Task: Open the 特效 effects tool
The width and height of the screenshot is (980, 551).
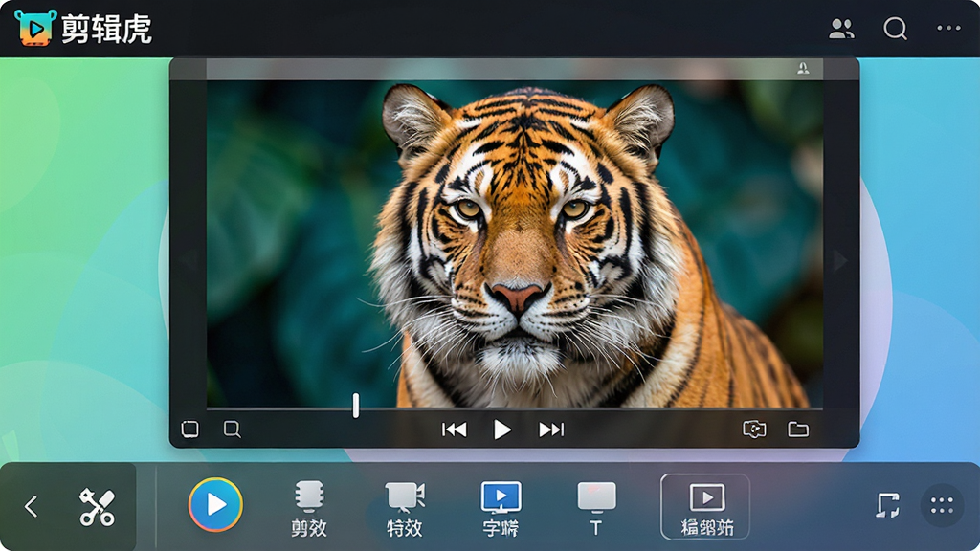Action: tap(405, 509)
